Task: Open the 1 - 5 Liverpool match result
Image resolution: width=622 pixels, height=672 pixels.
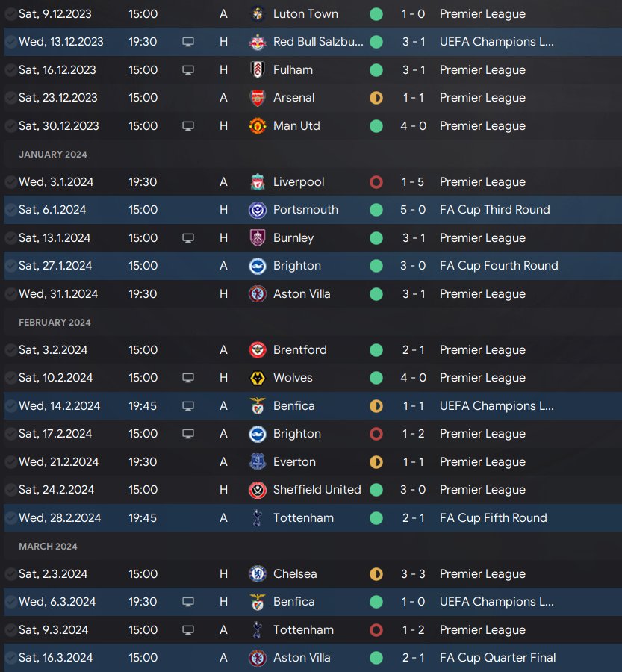Action: click(x=413, y=182)
